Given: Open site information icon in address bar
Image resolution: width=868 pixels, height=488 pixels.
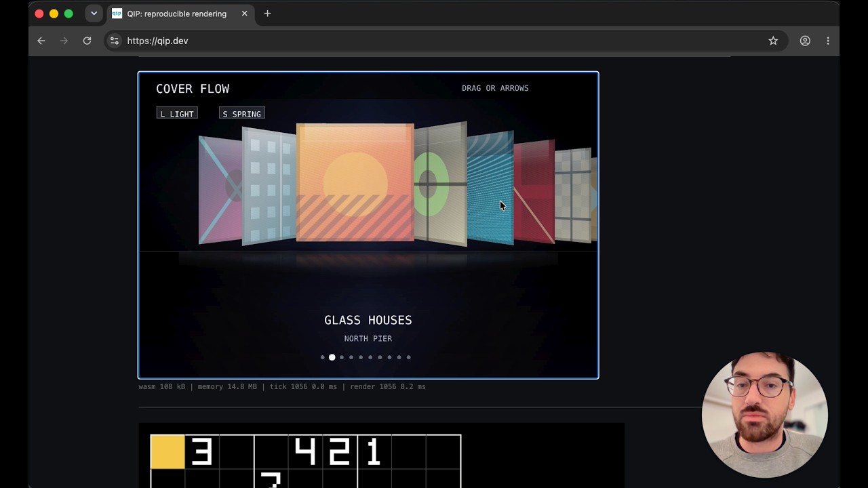Looking at the screenshot, I should coord(115,41).
